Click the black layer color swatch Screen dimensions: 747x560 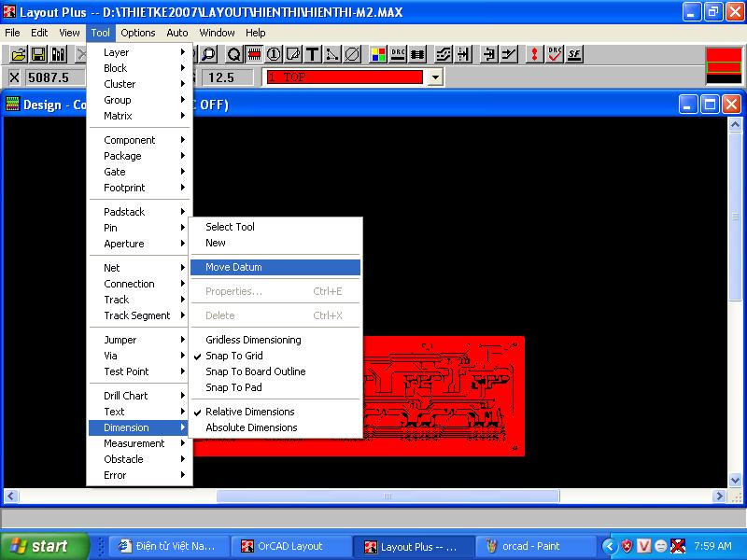(724, 79)
